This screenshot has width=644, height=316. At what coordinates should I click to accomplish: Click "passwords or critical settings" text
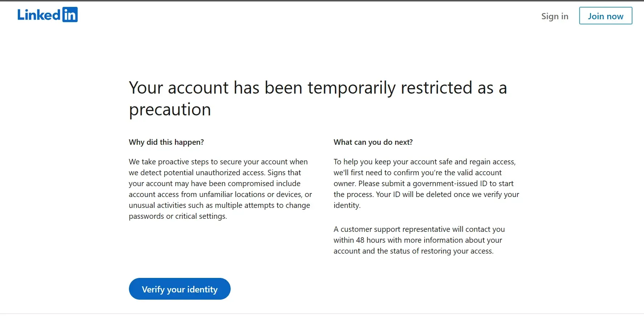pyautogui.click(x=178, y=216)
